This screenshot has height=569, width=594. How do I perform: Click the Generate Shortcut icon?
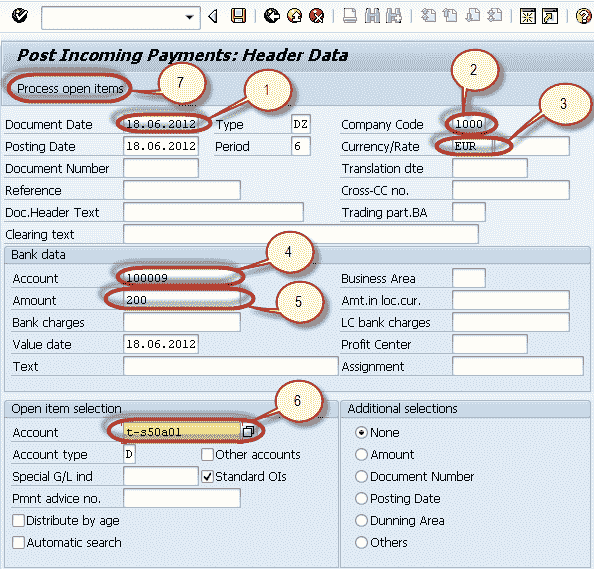[x=550, y=16]
